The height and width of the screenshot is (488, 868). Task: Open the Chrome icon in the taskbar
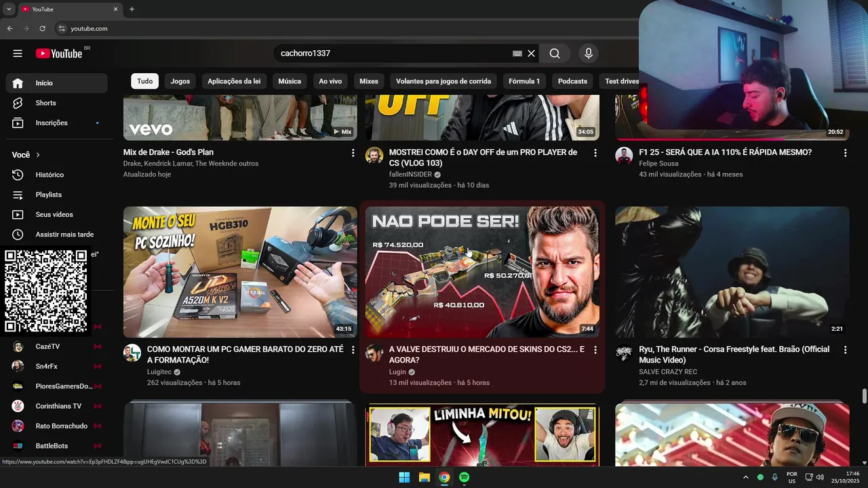[444, 477]
